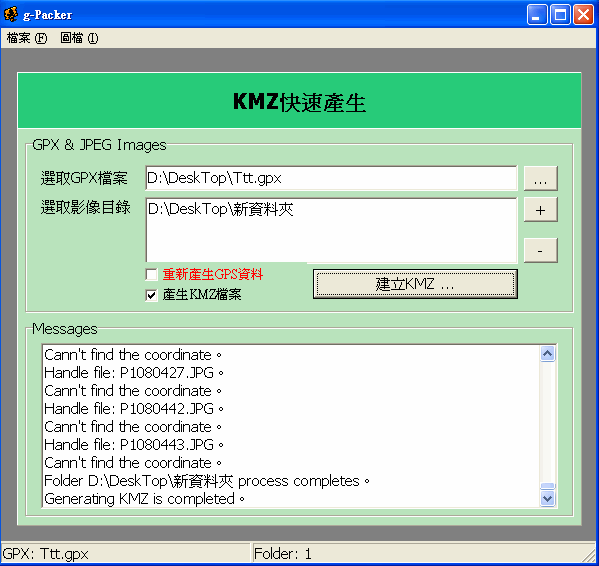The image size is (599, 566).
Task: Click the Messages scrollbar down arrow
Action: (547, 498)
